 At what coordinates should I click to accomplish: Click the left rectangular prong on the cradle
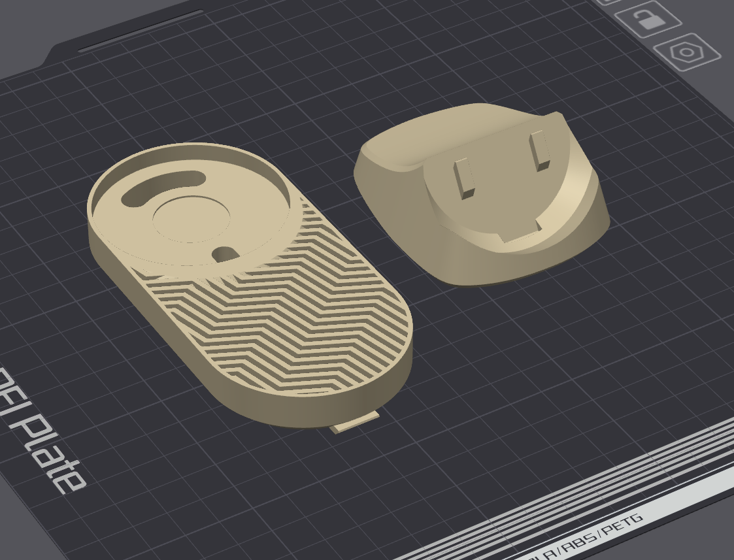(x=463, y=176)
